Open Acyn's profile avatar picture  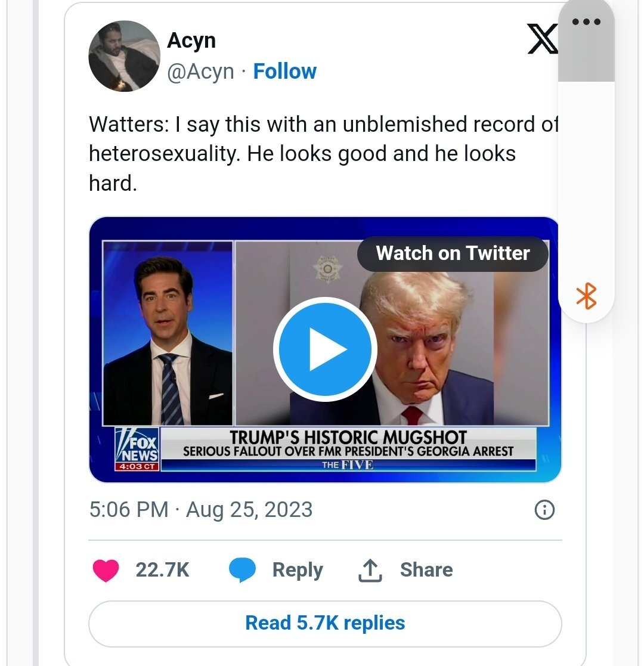pyautogui.click(x=124, y=56)
